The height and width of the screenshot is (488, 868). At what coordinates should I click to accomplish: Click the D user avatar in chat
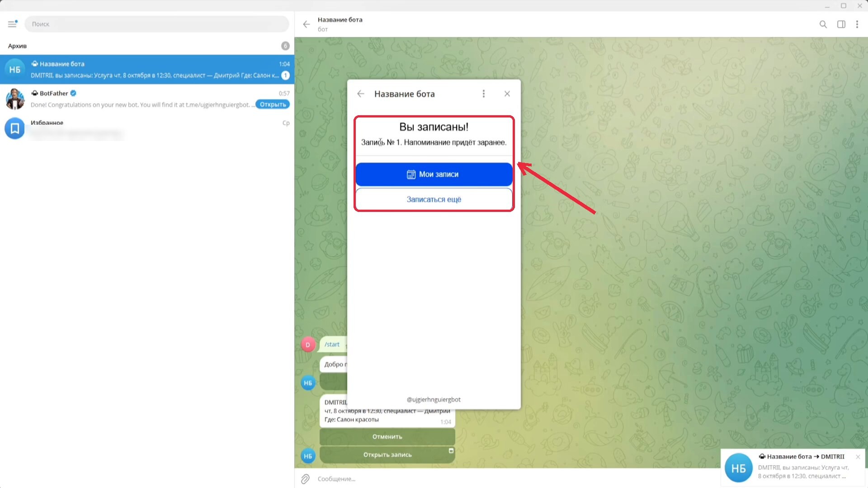tap(308, 345)
